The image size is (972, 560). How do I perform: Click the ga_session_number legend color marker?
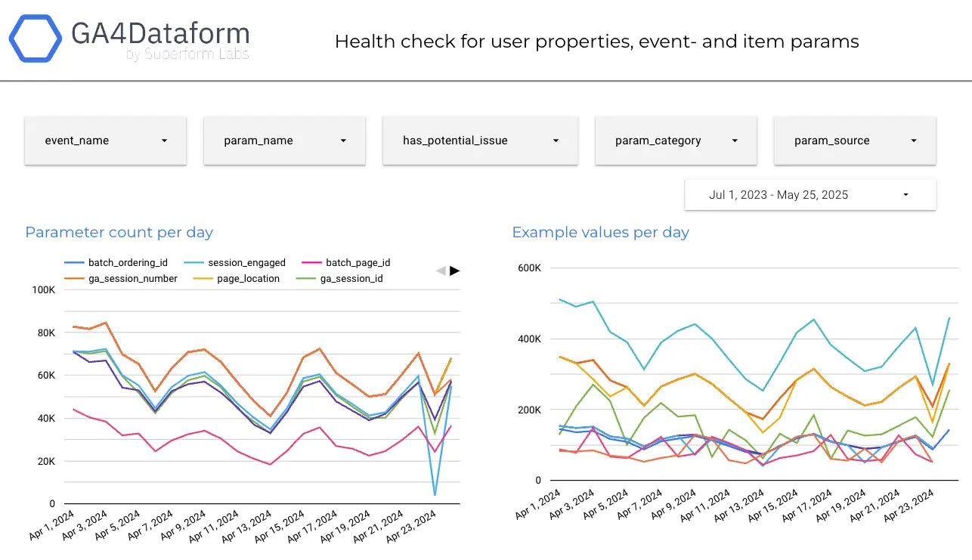click(74, 279)
